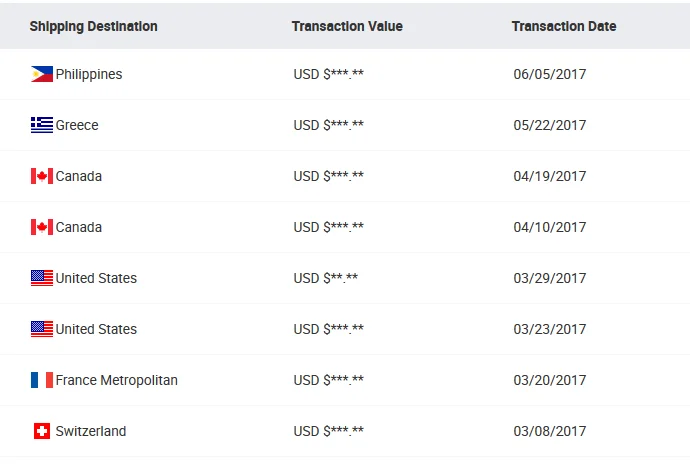This screenshot has height=468, width=690.
Task: Click the France Metropolitan flag icon
Action: pyautogui.click(x=42, y=380)
